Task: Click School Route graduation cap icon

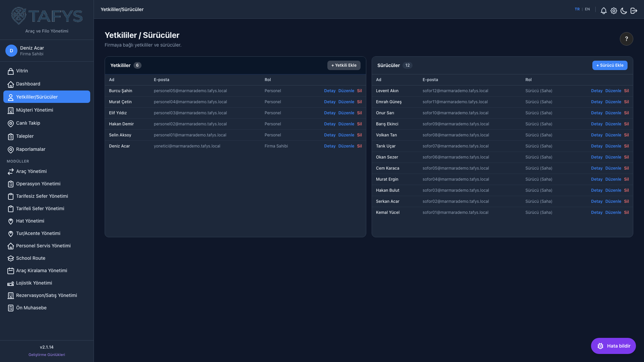Action: (x=11, y=258)
